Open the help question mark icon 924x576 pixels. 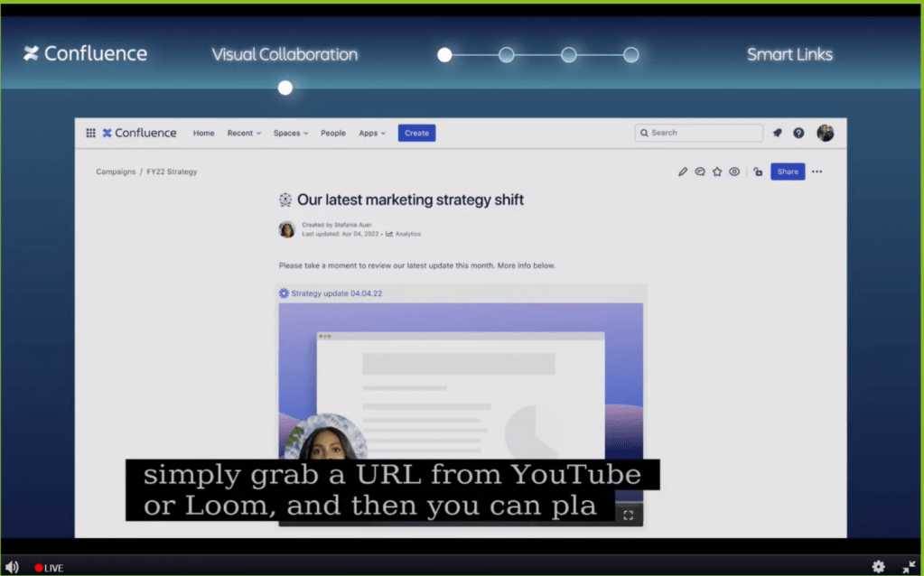[x=798, y=133]
